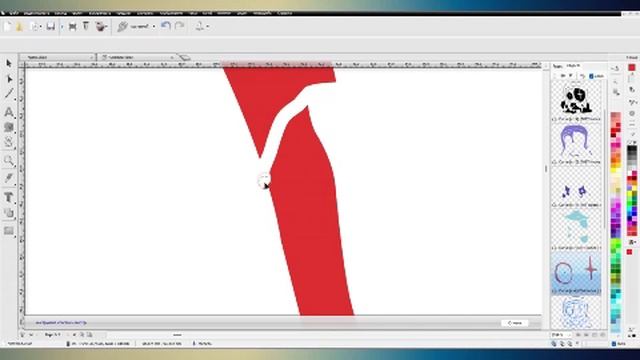Select the large letter A tool
640x360 pixels.
click(9, 112)
